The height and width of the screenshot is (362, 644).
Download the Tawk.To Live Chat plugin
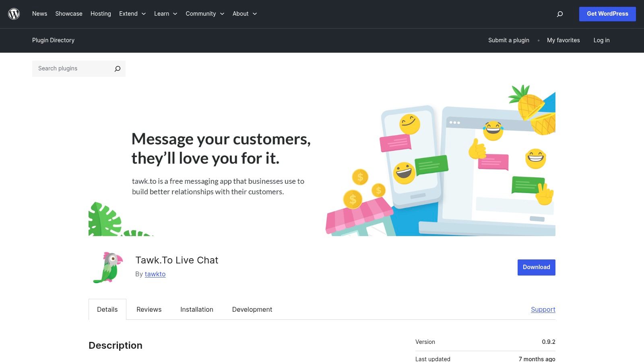click(537, 267)
